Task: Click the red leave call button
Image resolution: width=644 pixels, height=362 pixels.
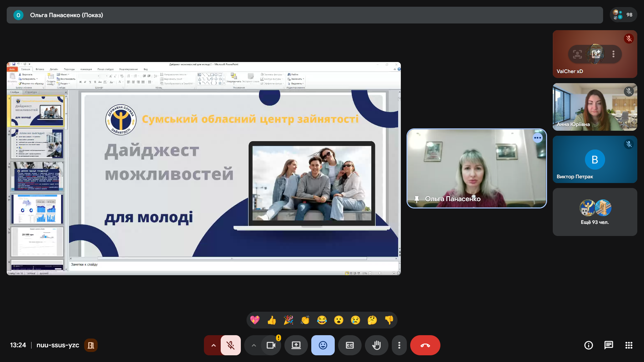Action: point(425,345)
